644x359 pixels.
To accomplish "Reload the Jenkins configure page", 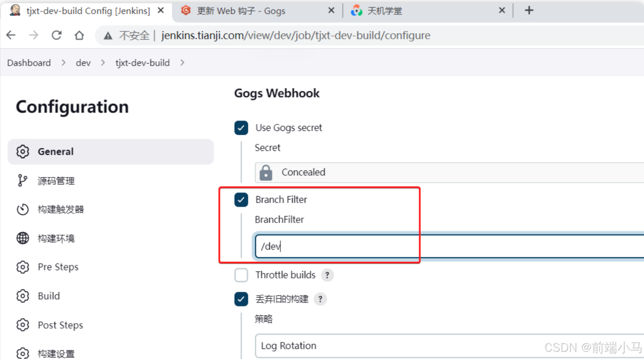I will coord(56,35).
